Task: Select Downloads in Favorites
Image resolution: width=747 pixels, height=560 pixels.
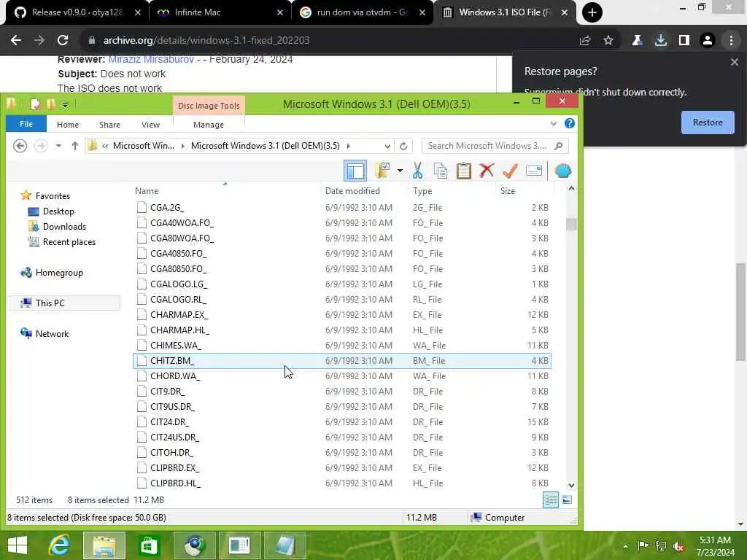Action: pos(64,227)
